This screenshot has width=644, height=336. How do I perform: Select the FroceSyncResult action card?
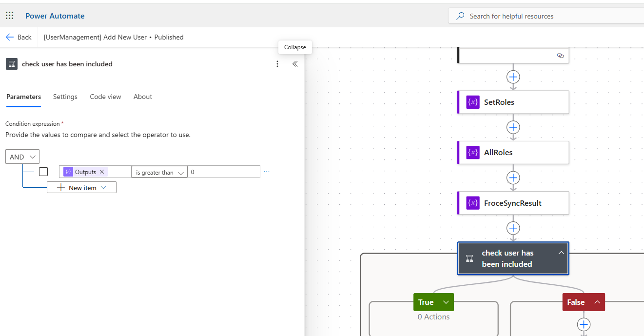pos(513,203)
